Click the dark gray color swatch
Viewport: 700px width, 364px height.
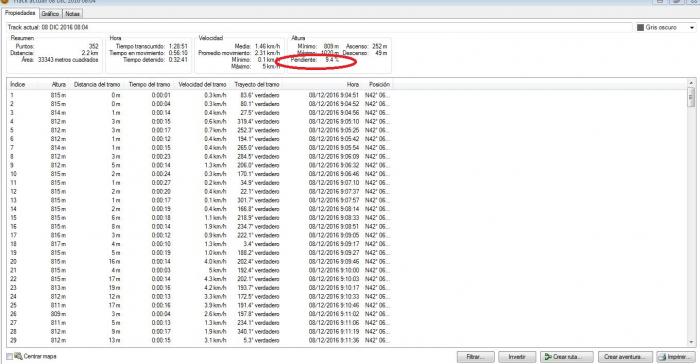(640, 28)
